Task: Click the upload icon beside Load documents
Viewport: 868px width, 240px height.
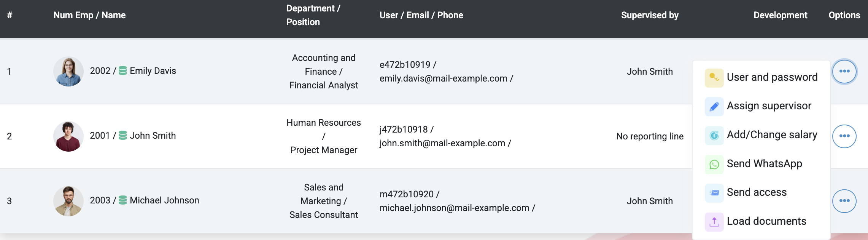Action: (714, 222)
